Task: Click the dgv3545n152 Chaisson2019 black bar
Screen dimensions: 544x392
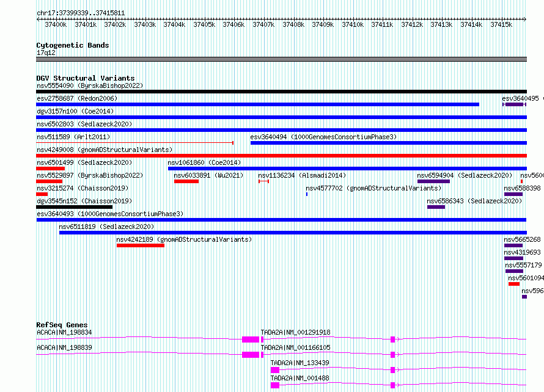Action: tap(74, 207)
